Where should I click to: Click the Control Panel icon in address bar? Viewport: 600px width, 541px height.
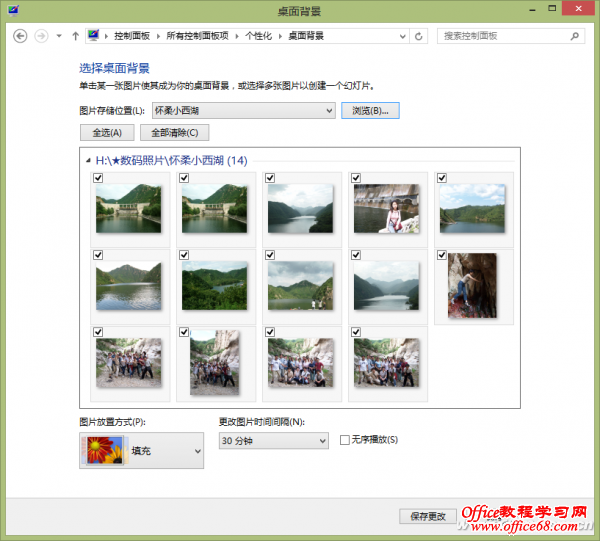click(x=93, y=36)
